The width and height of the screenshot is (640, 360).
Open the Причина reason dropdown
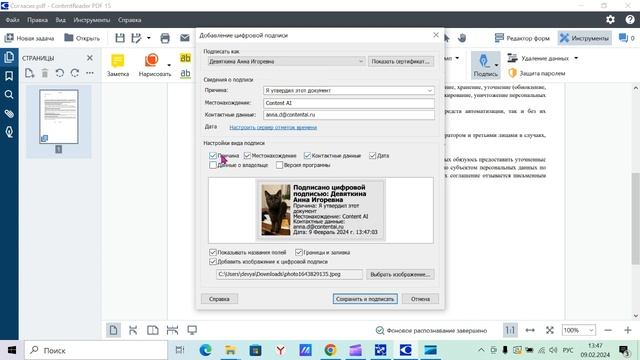coord(349,90)
